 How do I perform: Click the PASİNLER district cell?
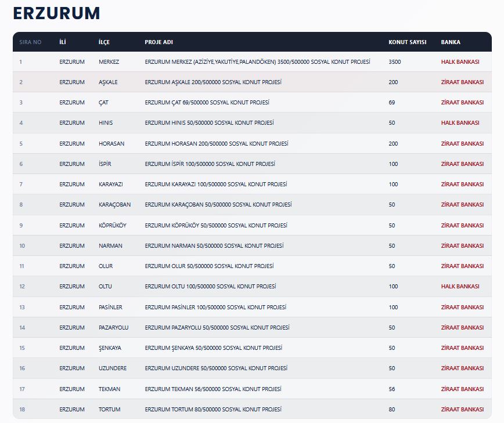[x=110, y=308]
